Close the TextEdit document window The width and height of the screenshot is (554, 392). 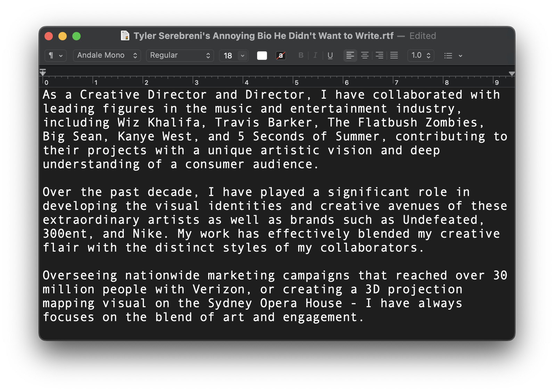[x=49, y=36]
